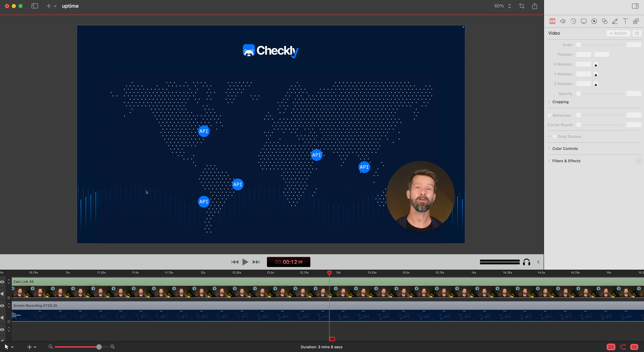Toggle the red thumbnail image button
Image resolution: width=644 pixels, height=352 pixels.
click(611, 347)
